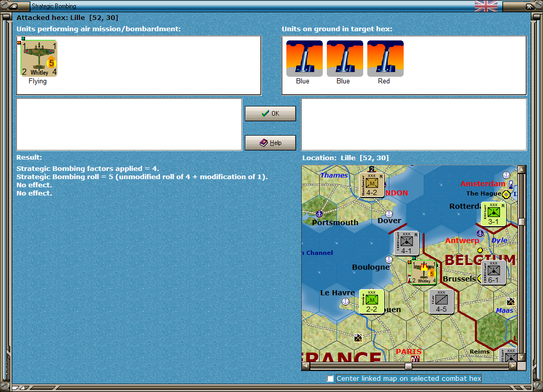Viewport: 543px width, 392px height.
Task: Select the 4-5 cavalry unit on map
Action: click(441, 301)
